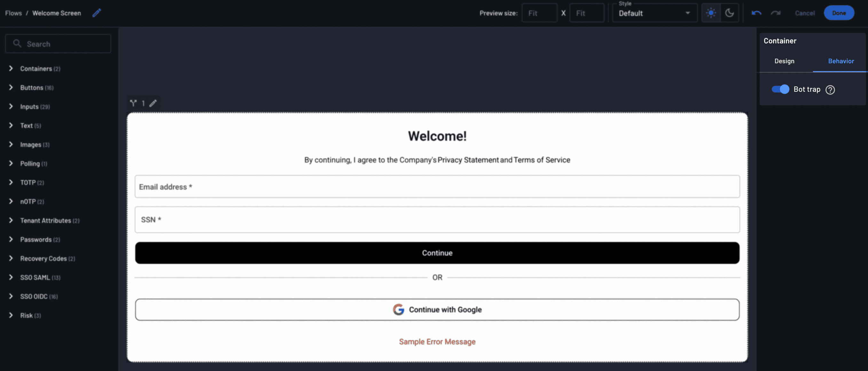Click the Cancel button
868x371 pixels.
(x=805, y=13)
